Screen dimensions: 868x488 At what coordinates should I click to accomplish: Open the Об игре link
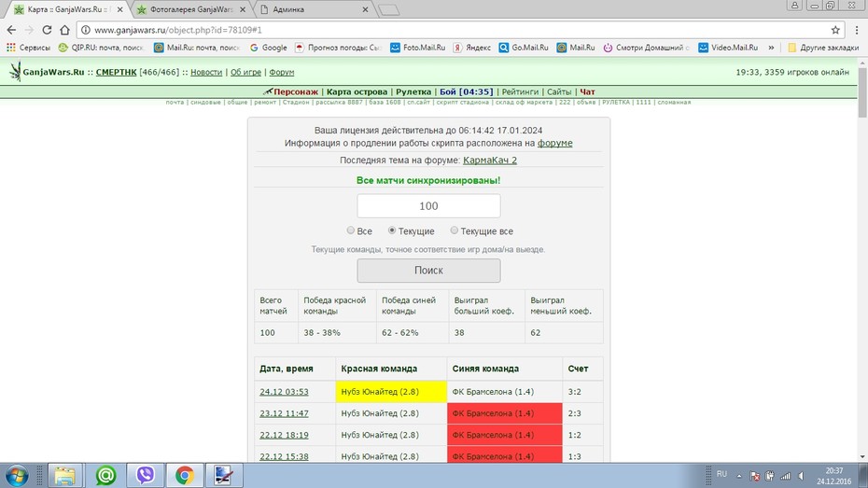point(245,72)
